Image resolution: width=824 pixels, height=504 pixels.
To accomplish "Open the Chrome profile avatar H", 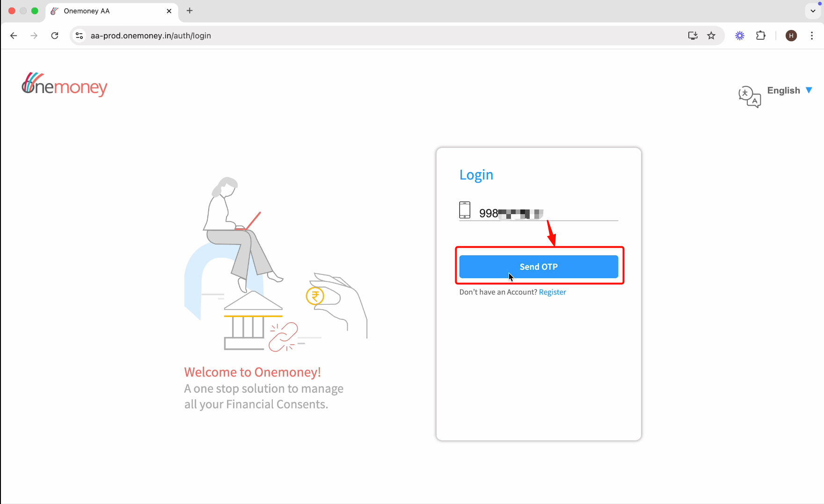I will pyautogui.click(x=791, y=36).
